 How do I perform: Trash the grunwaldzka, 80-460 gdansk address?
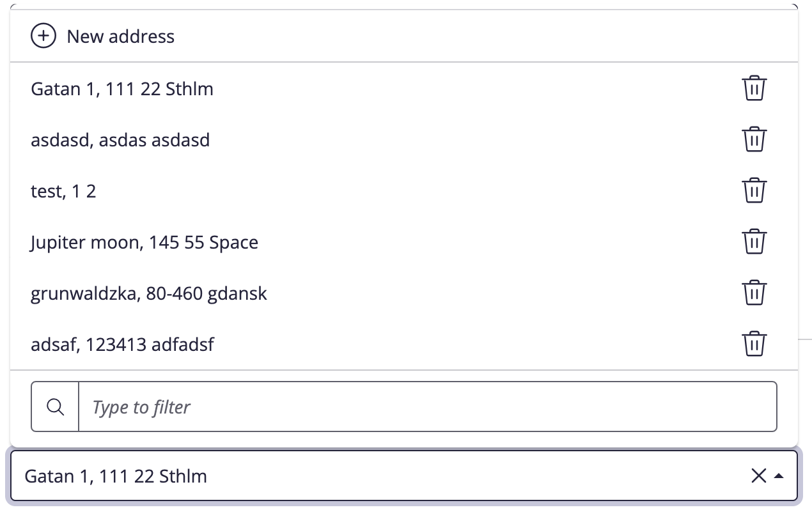(754, 293)
